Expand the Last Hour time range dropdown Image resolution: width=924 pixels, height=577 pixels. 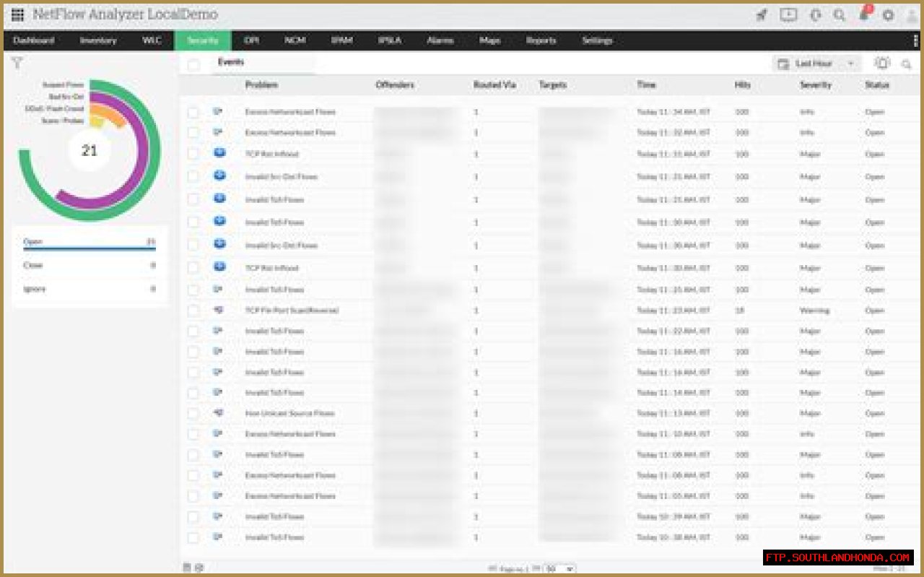[x=816, y=64]
